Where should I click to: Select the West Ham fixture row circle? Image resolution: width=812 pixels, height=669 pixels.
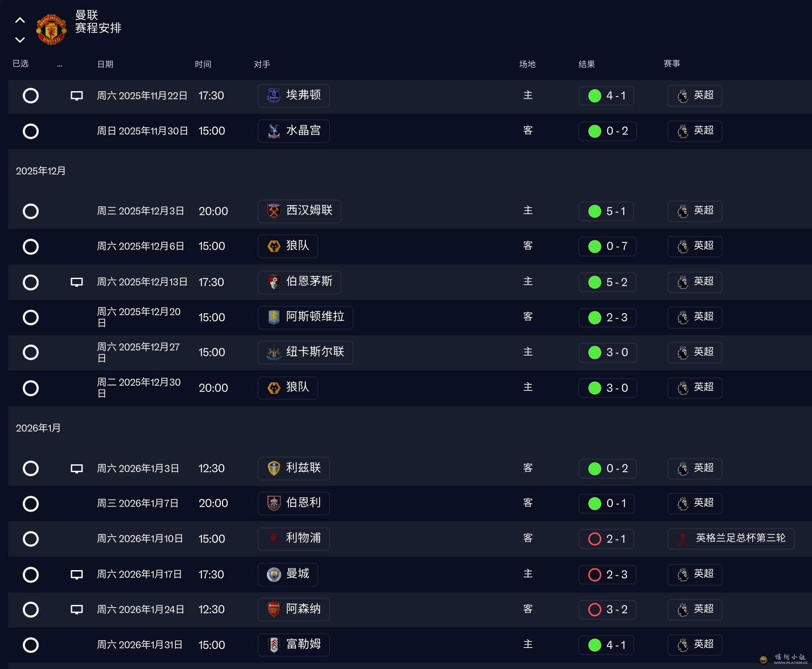click(31, 211)
